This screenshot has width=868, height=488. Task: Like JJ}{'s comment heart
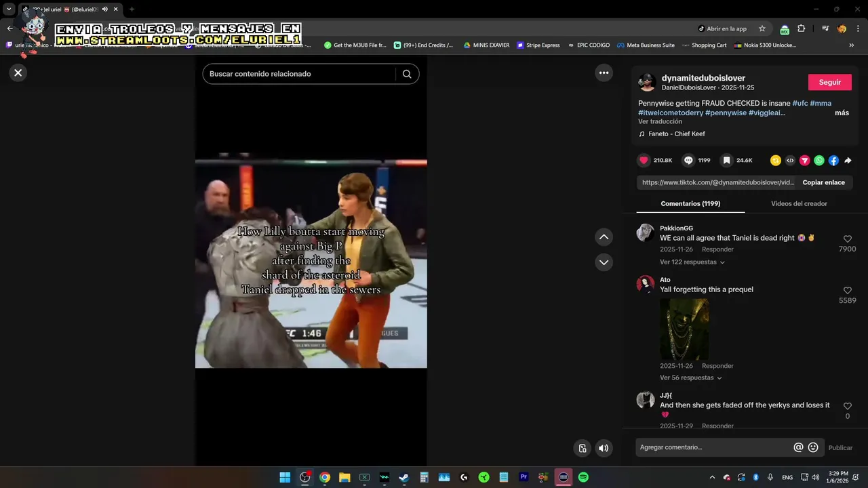click(x=848, y=406)
